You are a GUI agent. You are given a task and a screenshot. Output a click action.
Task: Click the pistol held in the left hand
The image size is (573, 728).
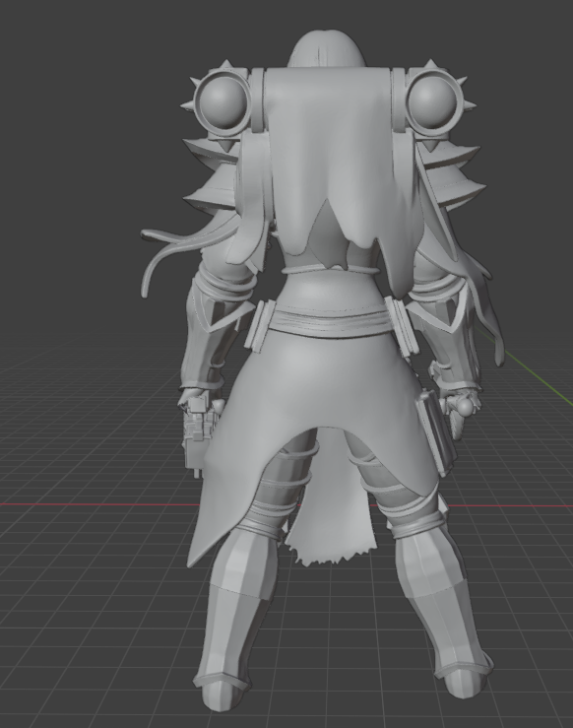[199, 434]
